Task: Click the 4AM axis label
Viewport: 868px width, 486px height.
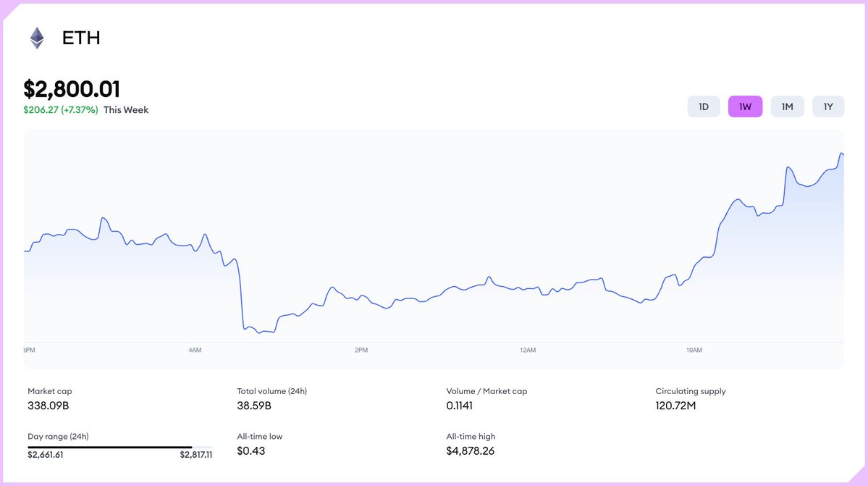Action: click(x=195, y=351)
